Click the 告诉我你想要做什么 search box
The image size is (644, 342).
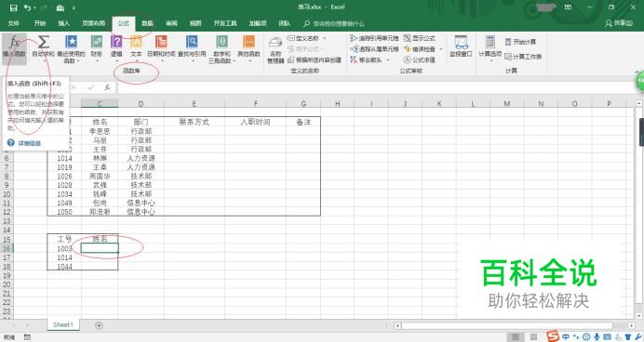pos(333,24)
